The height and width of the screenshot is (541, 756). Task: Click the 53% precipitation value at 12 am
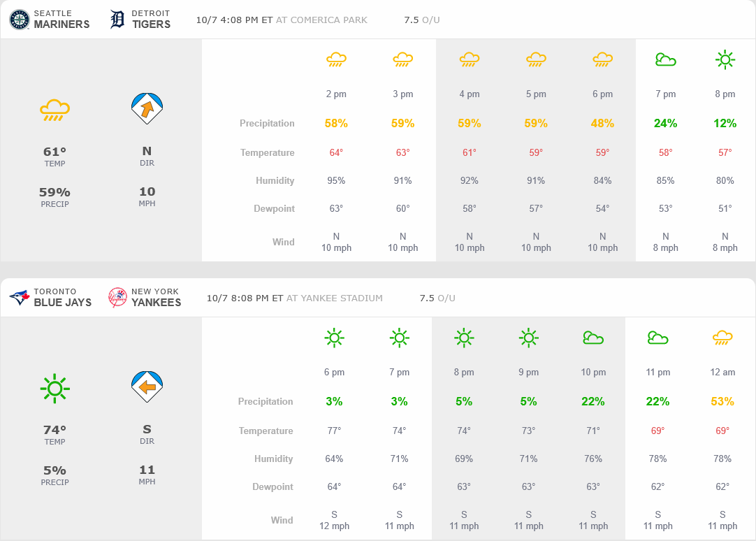pos(722,402)
